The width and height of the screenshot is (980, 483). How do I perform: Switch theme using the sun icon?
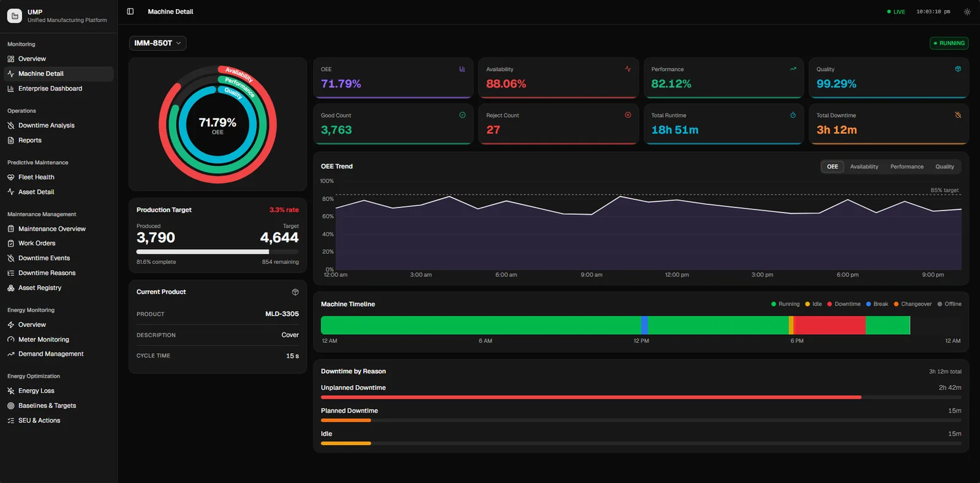coord(967,12)
